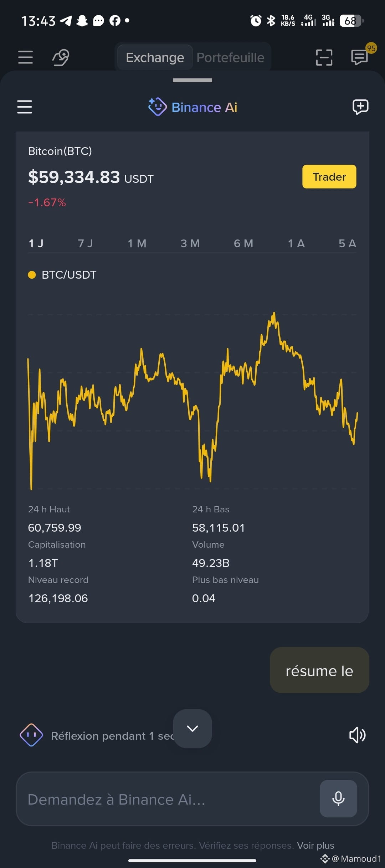Image resolution: width=385 pixels, height=868 pixels.
Task: Select the 1 M chart timeframe
Action: pos(137,243)
